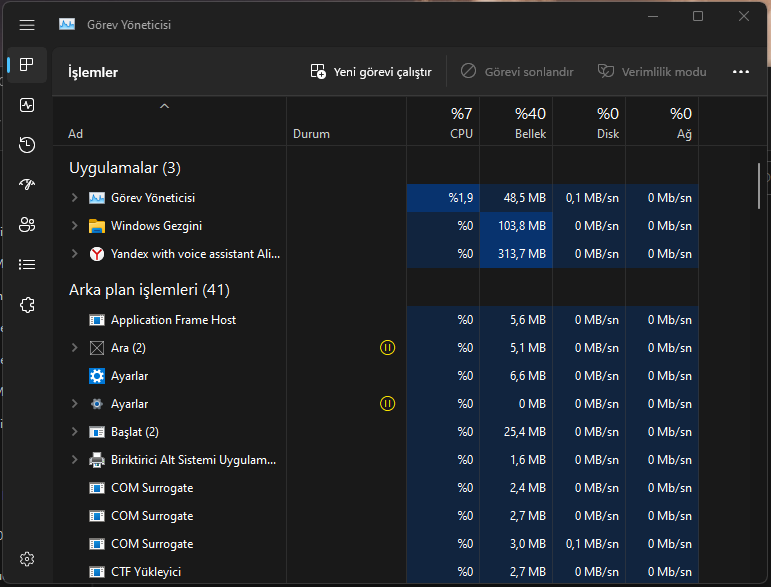Image resolution: width=771 pixels, height=587 pixels.
Task: Open the hamburger navigation menu
Action: pyautogui.click(x=27, y=25)
